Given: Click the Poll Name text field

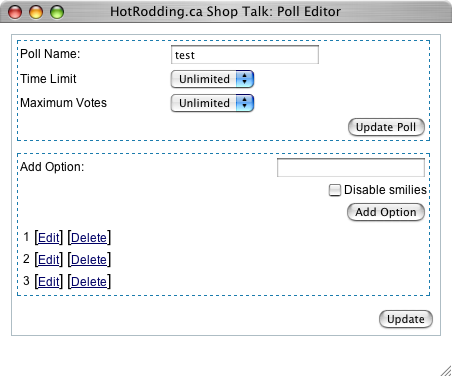Looking at the screenshot, I should [245, 55].
